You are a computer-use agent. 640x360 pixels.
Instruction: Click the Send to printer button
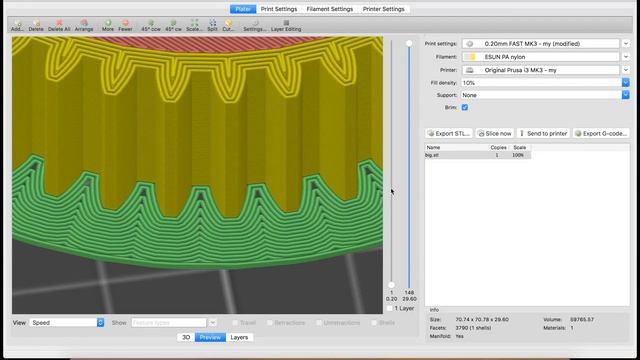543,133
